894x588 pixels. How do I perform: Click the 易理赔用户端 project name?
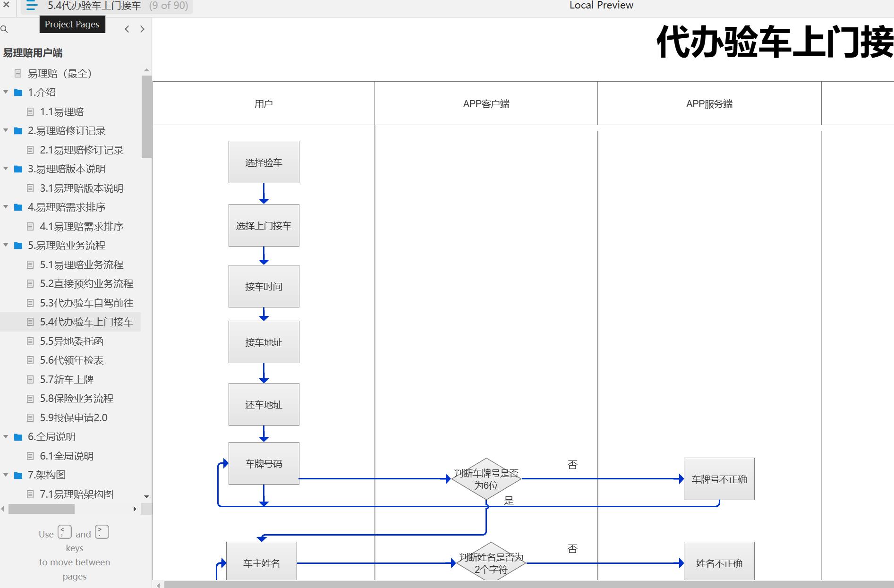(33, 53)
